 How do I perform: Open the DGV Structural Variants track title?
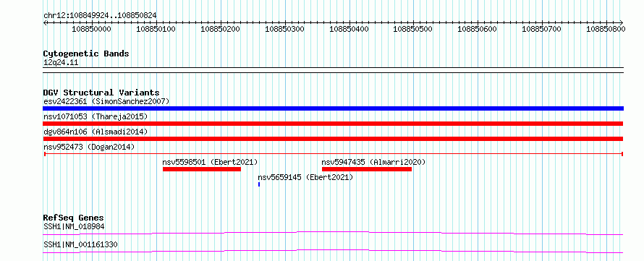[101, 93]
